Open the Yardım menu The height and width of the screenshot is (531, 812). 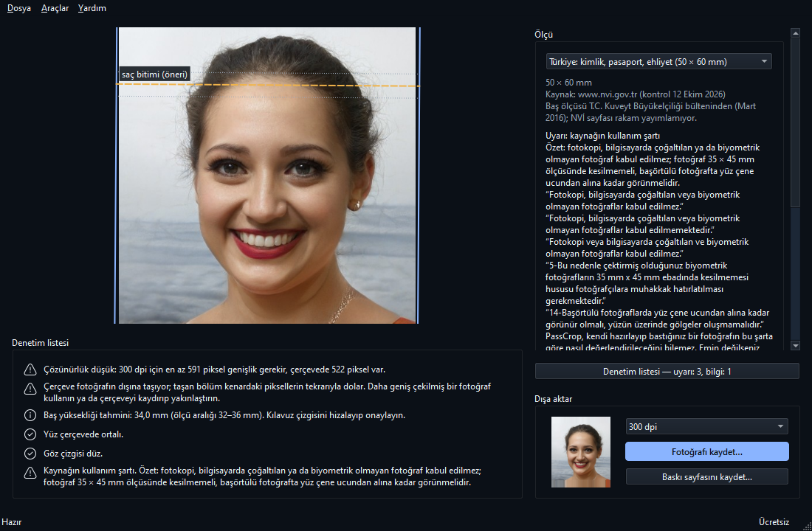92,8
